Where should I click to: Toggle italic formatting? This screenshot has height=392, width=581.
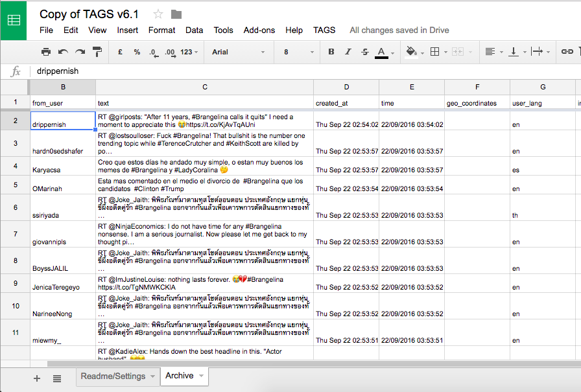tap(348, 52)
